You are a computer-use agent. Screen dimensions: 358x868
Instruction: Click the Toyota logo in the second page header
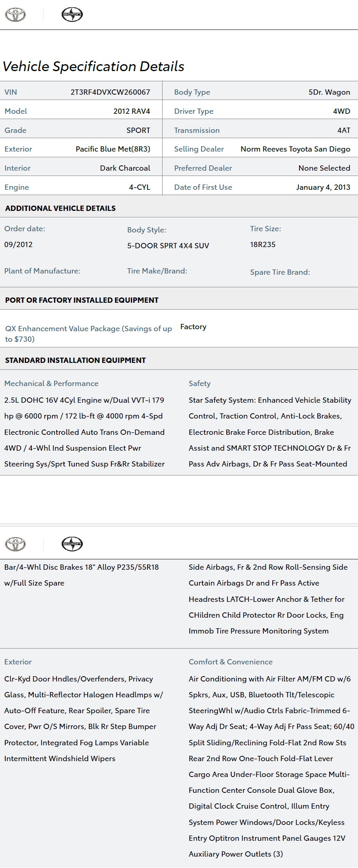pos(15,544)
